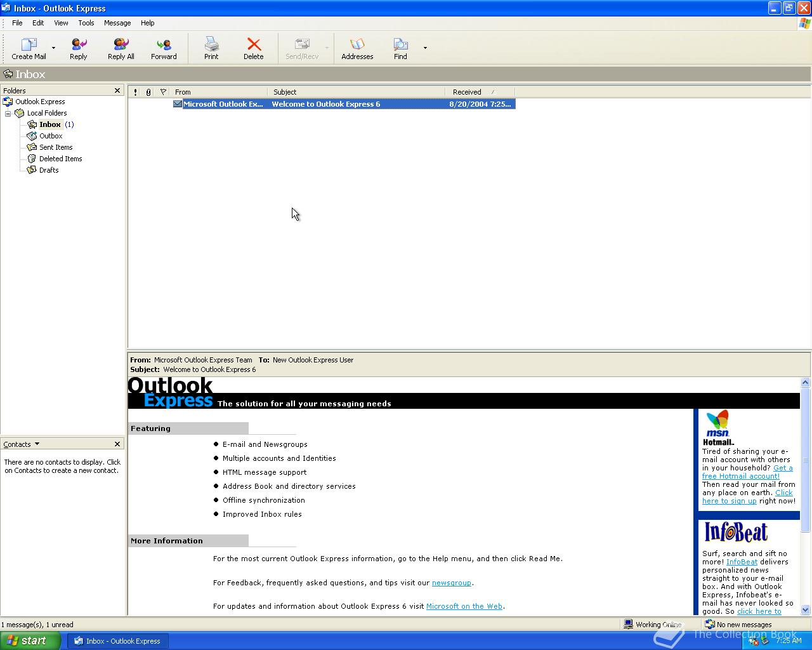Viewport: 812px width, 650px height.
Task: Select the Local Folders tree item
Action: point(47,113)
